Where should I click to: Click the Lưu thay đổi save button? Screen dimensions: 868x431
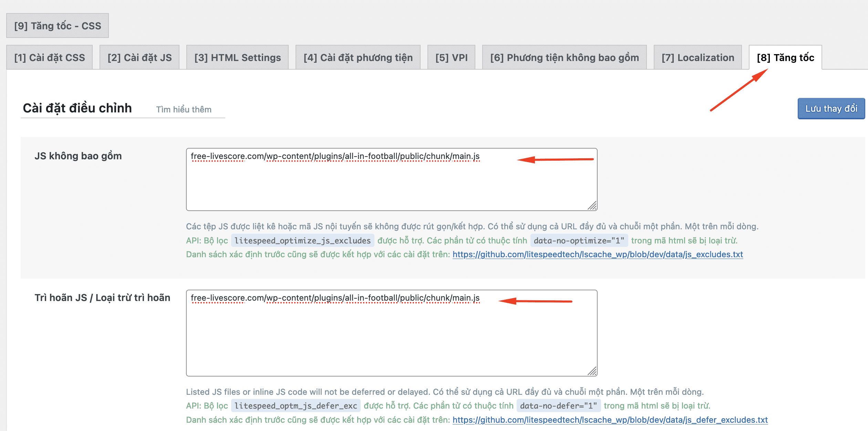pyautogui.click(x=831, y=109)
